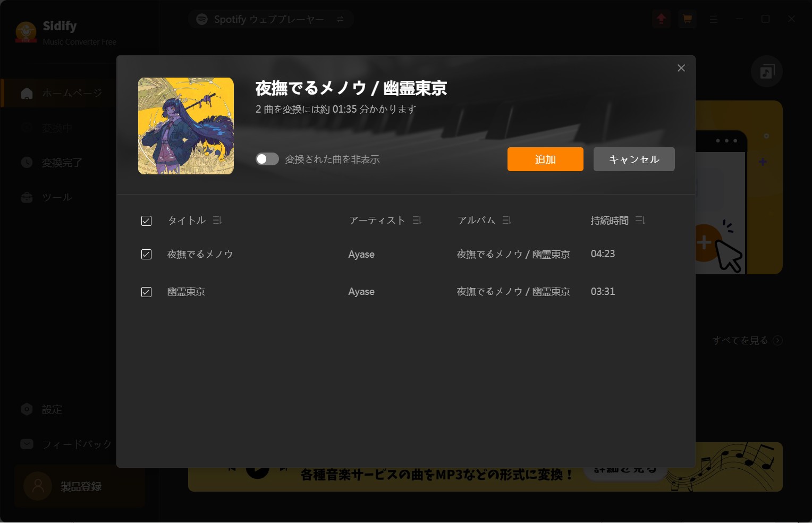Click the envelope icon beside フィードバック
The image size is (812, 523).
click(x=27, y=444)
